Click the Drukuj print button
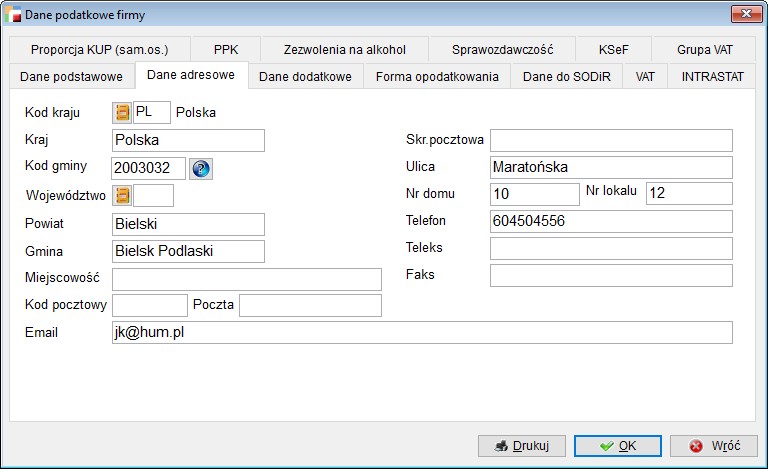 point(522,445)
